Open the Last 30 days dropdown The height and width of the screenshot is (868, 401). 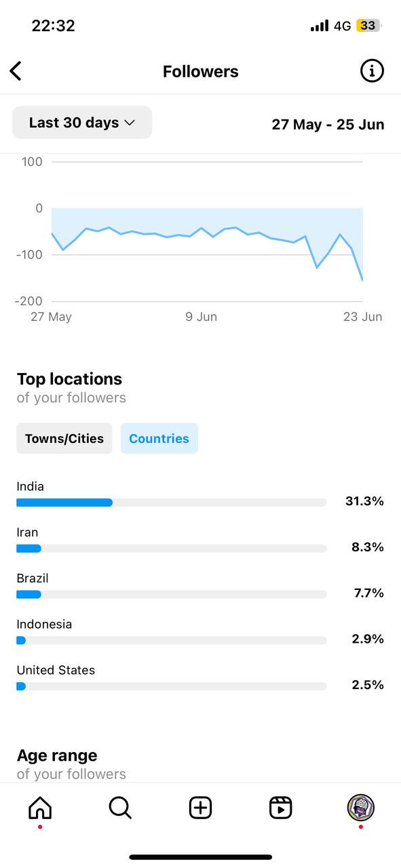pos(82,123)
